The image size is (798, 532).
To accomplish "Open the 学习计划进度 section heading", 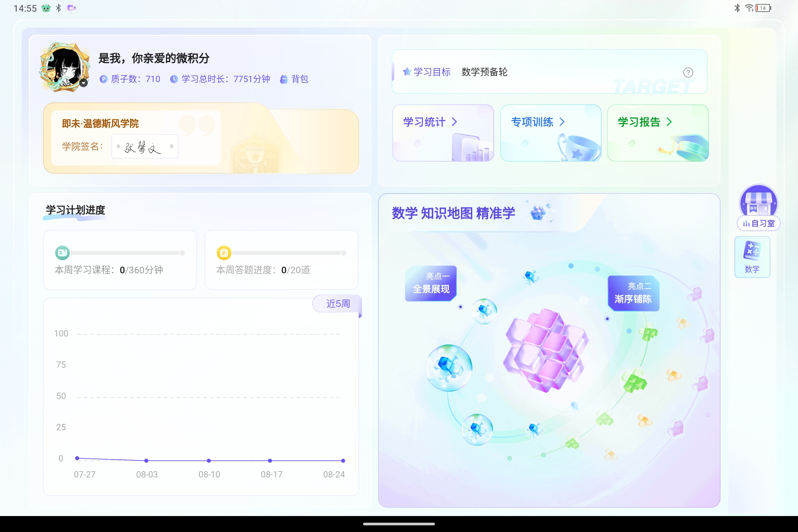I will 75,210.
